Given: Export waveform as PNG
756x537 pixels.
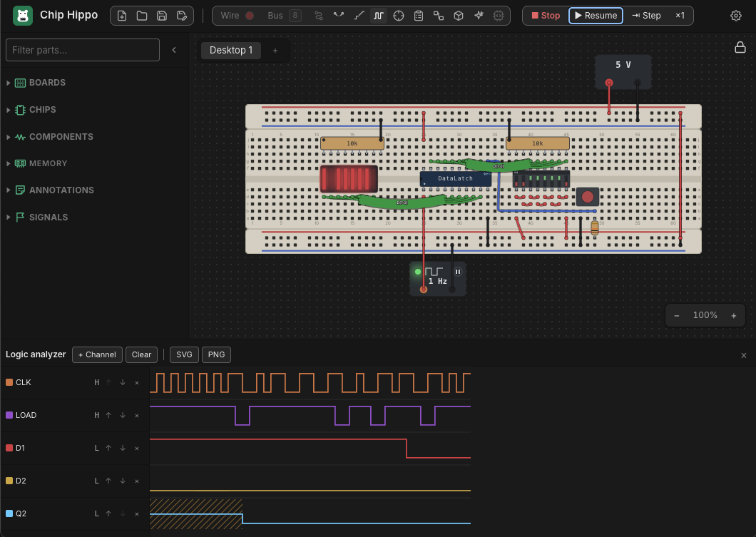Looking at the screenshot, I should click(216, 354).
